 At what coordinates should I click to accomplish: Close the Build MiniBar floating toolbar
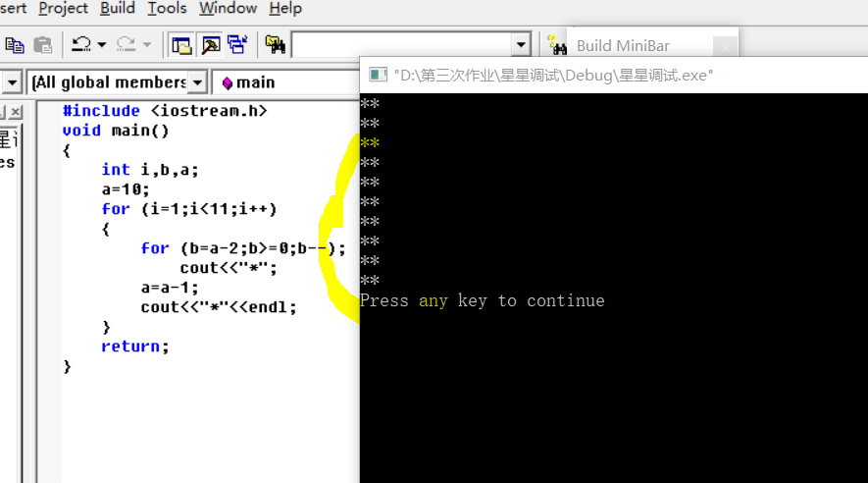725,48
